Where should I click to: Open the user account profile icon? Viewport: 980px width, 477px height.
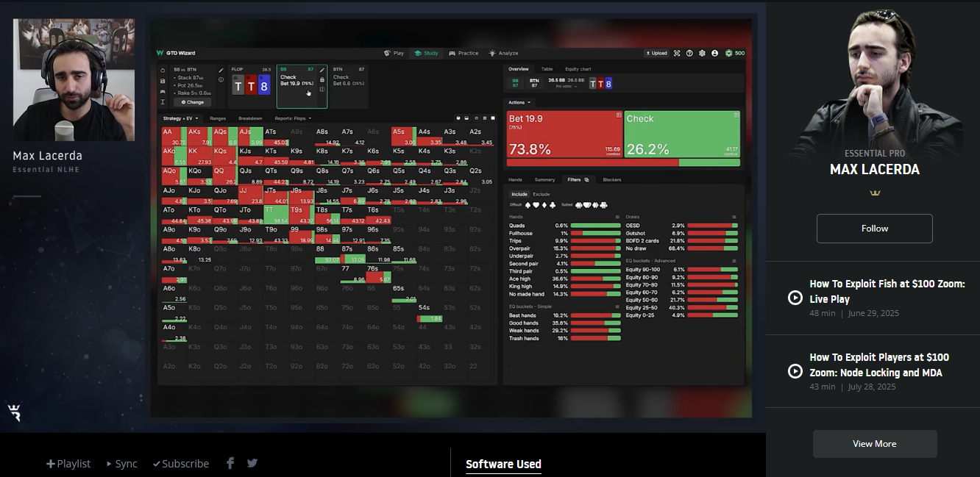point(714,53)
